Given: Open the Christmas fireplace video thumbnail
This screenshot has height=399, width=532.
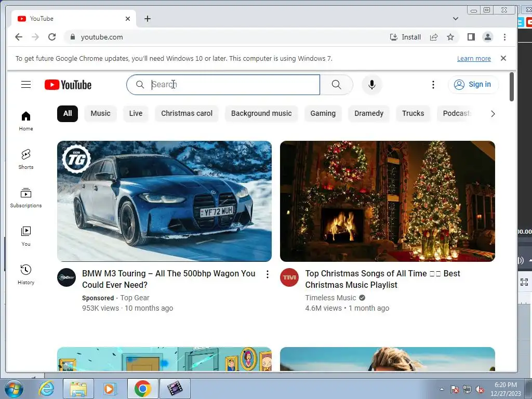Looking at the screenshot, I should [x=388, y=201].
